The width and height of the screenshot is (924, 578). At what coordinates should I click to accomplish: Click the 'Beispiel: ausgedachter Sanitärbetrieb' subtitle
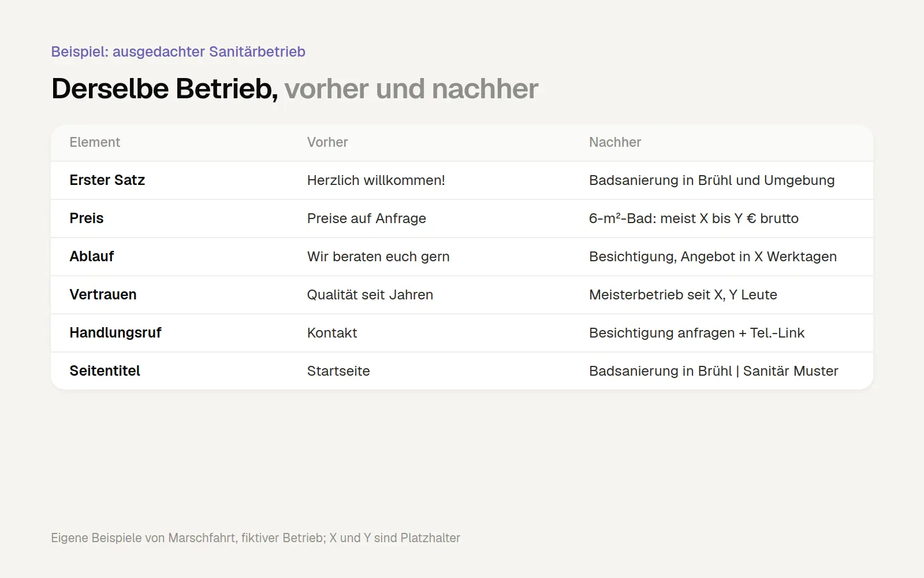point(178,51)
